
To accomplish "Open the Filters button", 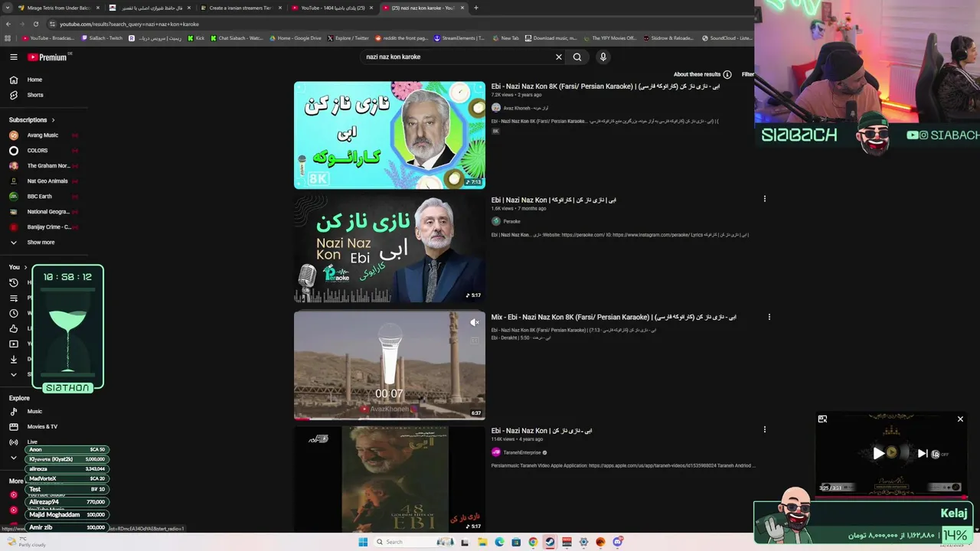I will point(747,74).
